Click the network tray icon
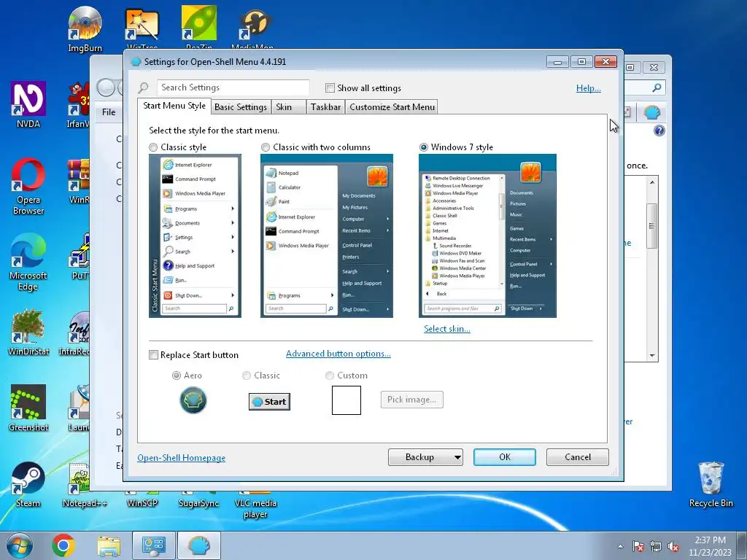The width and height of the screenshot is (747, 560). click(x=656, y=546)
